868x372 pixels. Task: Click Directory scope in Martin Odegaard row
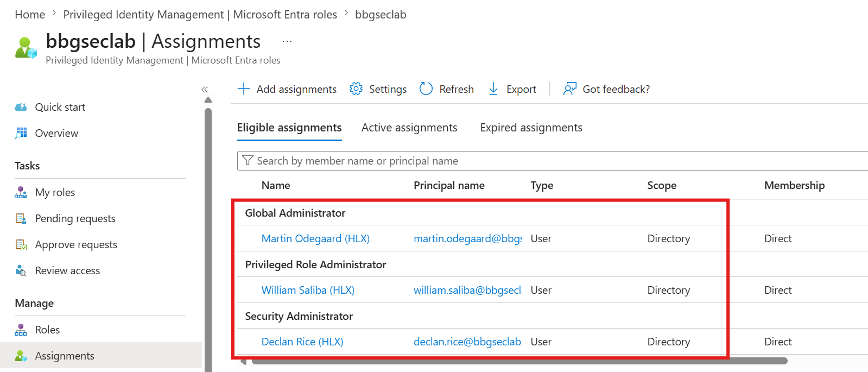[669, 238]
